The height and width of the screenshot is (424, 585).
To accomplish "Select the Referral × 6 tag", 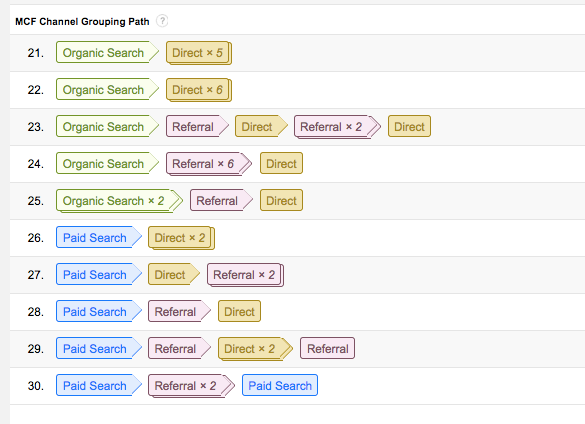I will coord(209,164).
